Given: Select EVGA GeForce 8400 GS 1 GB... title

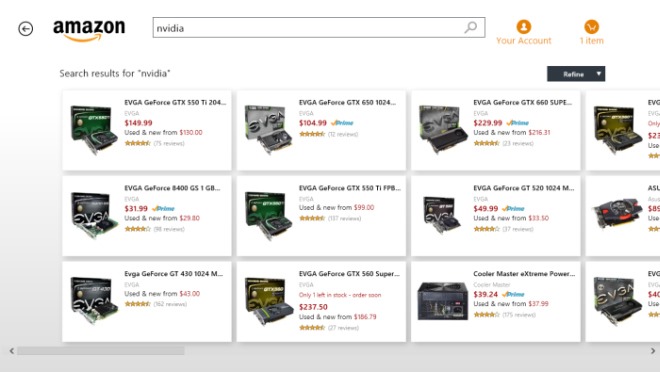Looking at the screenshot, I should click(172, 188).
